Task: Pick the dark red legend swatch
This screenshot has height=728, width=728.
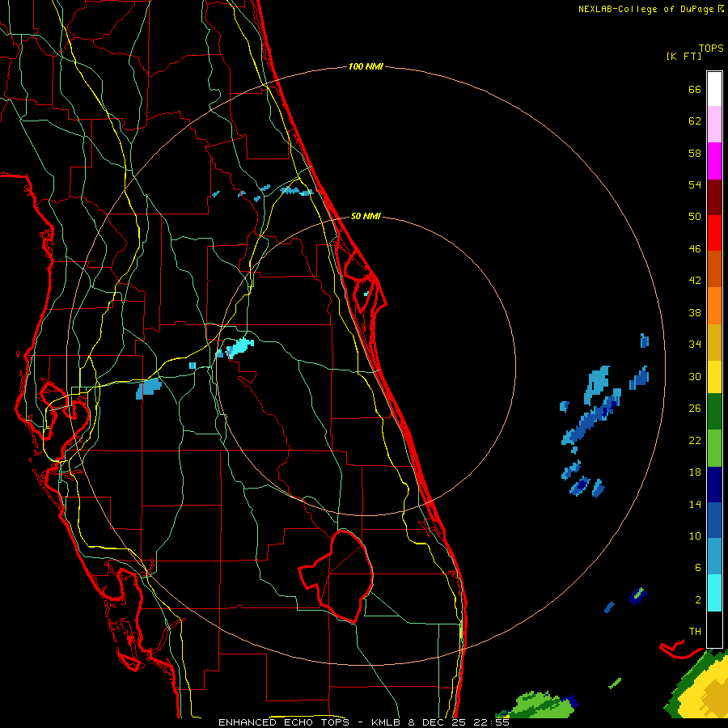Action: click(x=714, y=197)
